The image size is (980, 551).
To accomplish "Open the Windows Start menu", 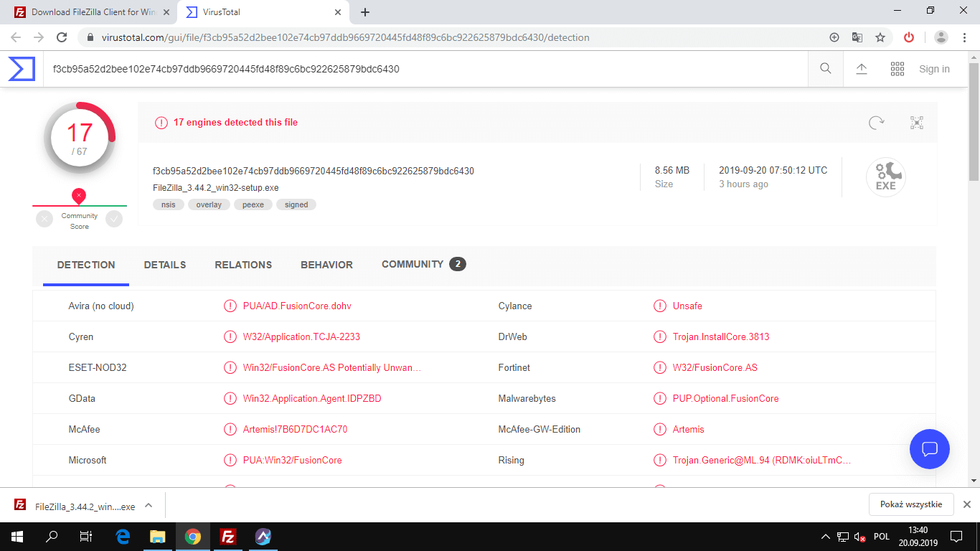I will coord(17,537).
